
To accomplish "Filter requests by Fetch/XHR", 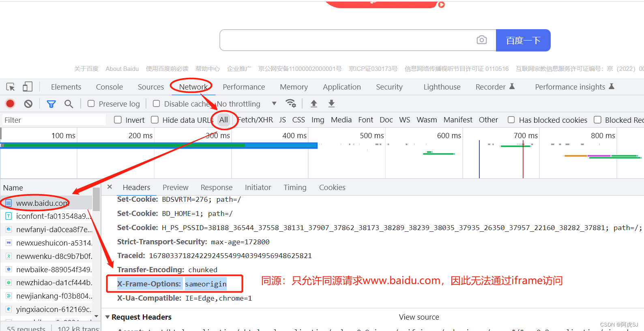I will tap(255, 120).
